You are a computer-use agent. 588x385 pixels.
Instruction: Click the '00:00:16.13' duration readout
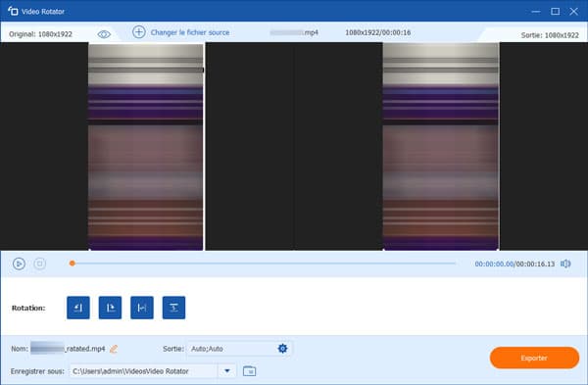tap(535, 264)
